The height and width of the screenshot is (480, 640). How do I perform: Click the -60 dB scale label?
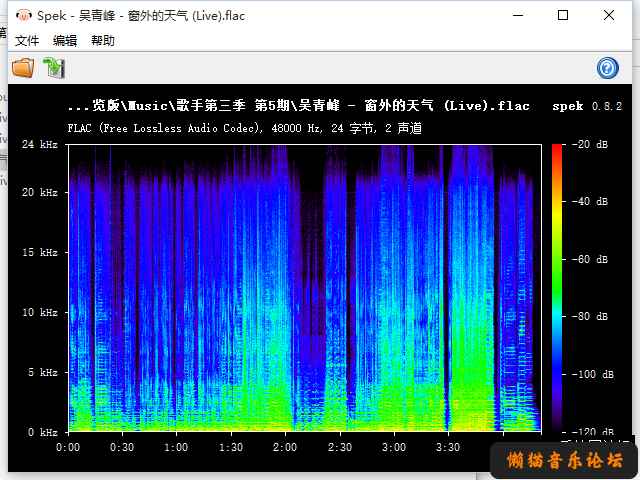tap(590, 259)
